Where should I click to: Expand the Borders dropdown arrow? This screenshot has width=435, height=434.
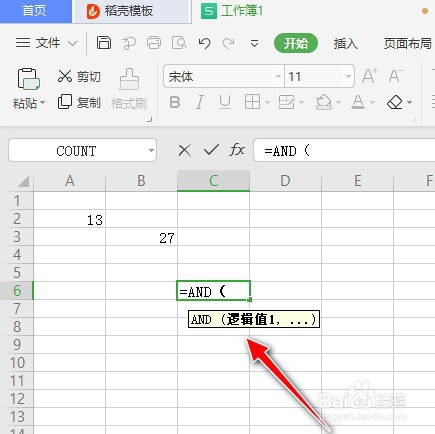[267, 102]
